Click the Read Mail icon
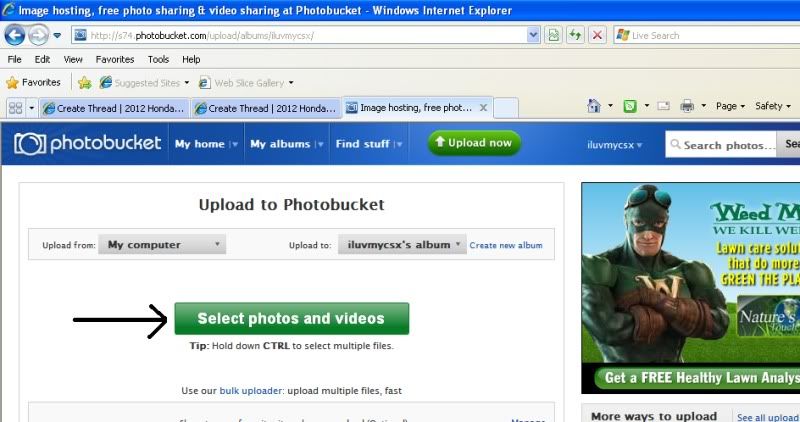800x422 pixels. [x=663, y=106]
